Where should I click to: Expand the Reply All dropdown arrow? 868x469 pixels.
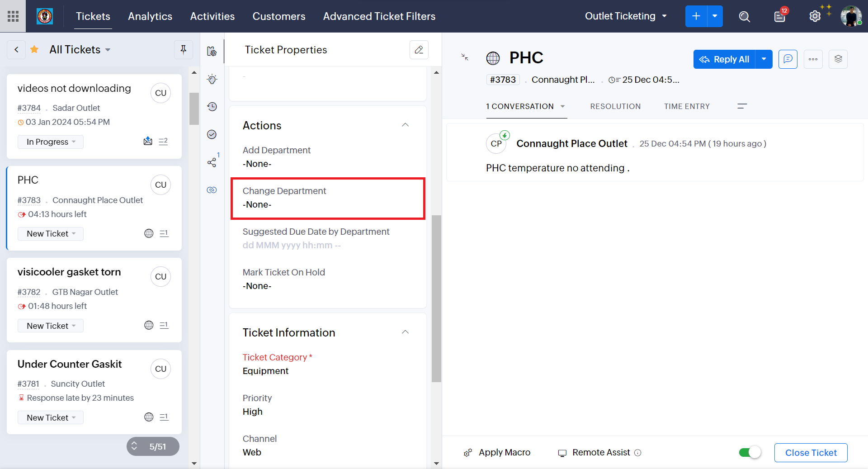pyautogui.click(x=764, y=59)
